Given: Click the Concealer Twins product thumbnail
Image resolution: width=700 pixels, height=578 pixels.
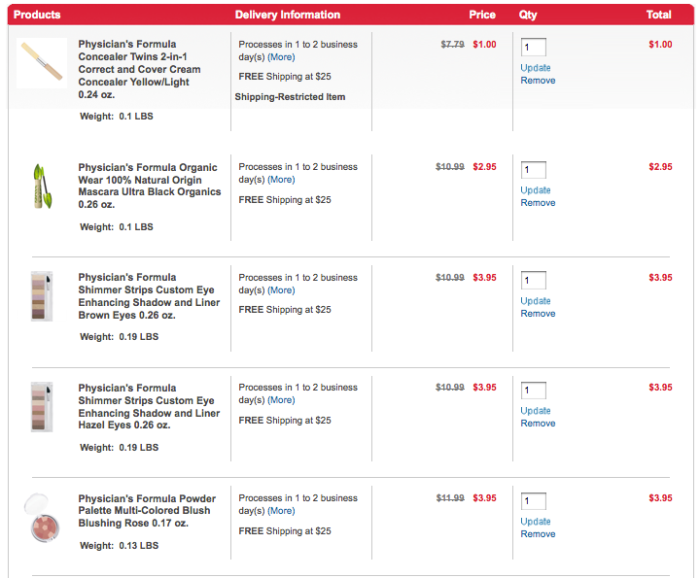Looking at the screenshot, I should tap(42, 62).
